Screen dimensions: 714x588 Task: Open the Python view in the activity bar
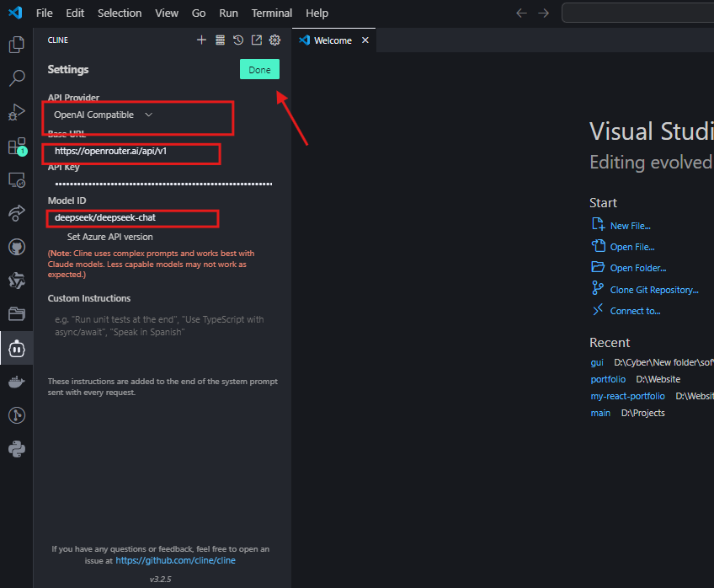coord(16,449)
